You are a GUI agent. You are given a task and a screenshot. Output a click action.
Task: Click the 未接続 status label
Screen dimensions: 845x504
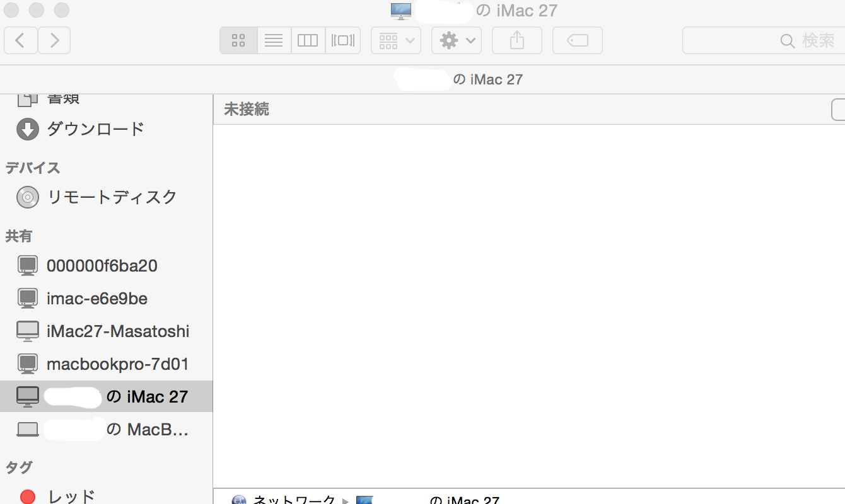[x=247, y=110]
